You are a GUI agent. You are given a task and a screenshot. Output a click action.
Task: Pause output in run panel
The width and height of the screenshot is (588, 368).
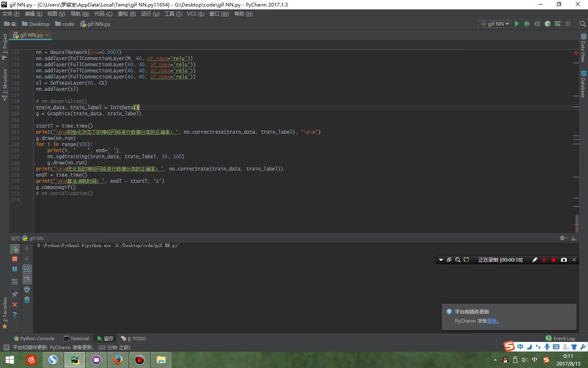(x=15, y=269)
